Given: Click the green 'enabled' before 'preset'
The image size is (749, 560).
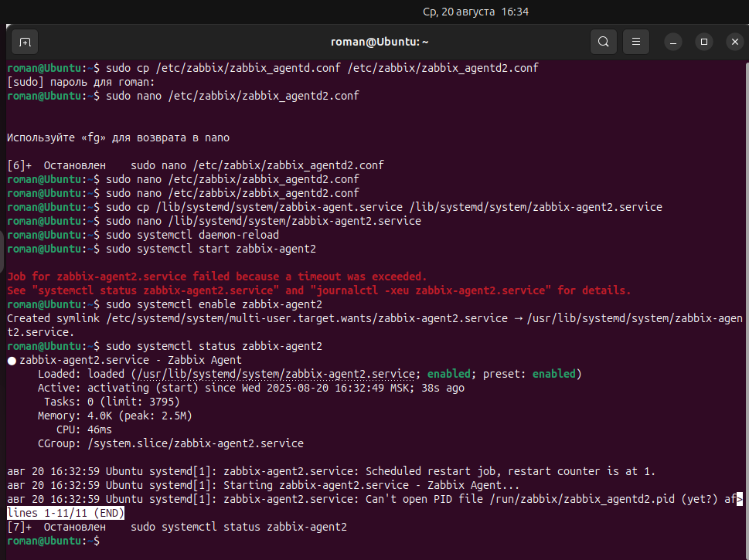Looking at the screenshot, I should click(x=448, y=374).
